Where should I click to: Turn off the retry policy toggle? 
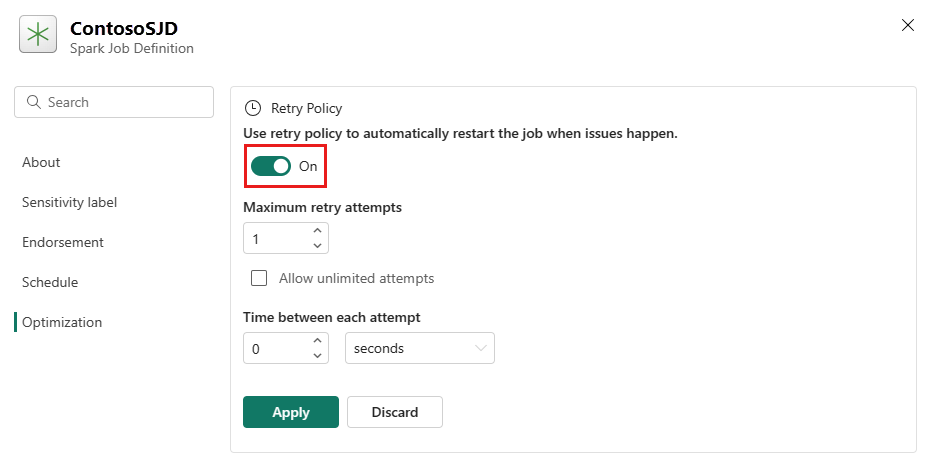(271, 166)
